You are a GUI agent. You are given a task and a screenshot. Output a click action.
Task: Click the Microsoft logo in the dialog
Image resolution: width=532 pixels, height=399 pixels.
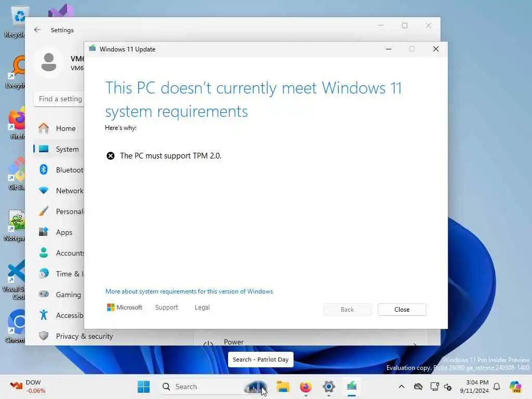125,308
